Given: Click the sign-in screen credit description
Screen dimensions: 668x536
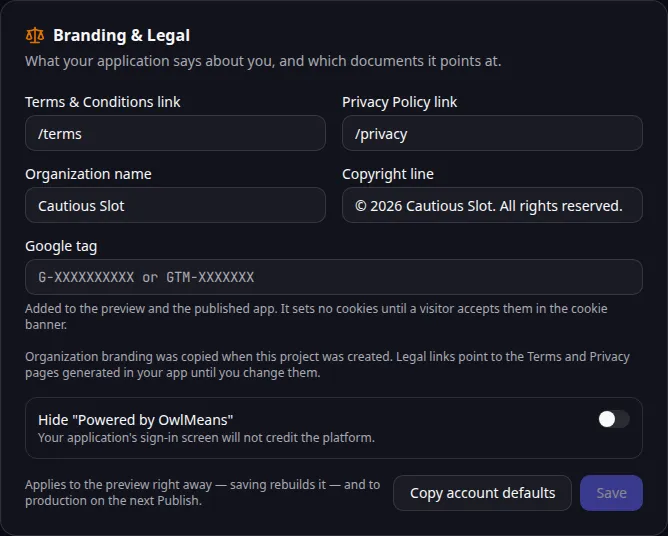Looking at the screenshot, I should 206,438.
